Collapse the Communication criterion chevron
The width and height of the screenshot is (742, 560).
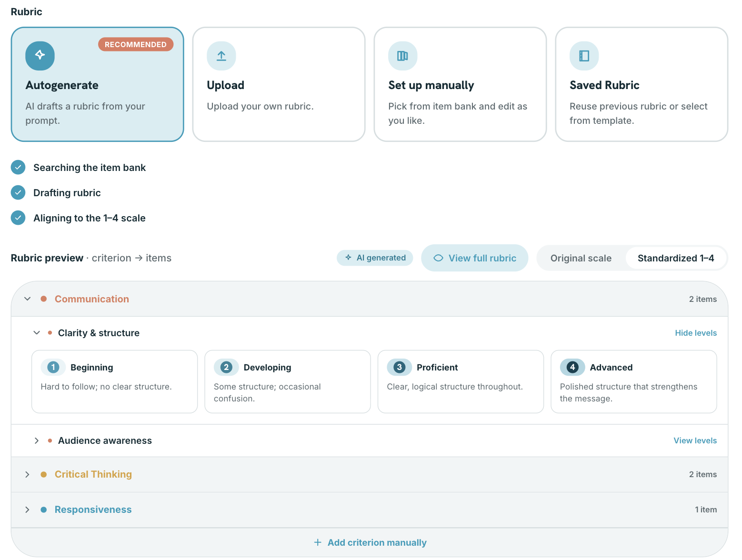(28, 299)
